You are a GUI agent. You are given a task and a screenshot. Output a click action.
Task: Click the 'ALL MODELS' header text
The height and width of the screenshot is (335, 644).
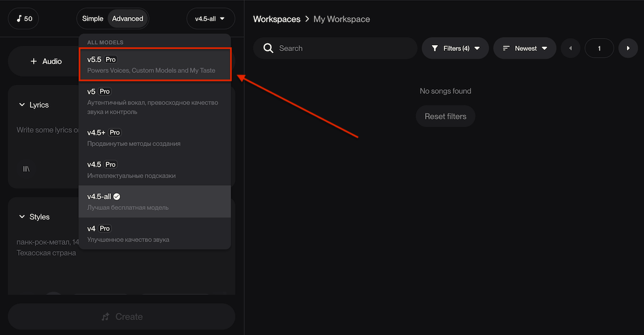(x=105, y=42)
